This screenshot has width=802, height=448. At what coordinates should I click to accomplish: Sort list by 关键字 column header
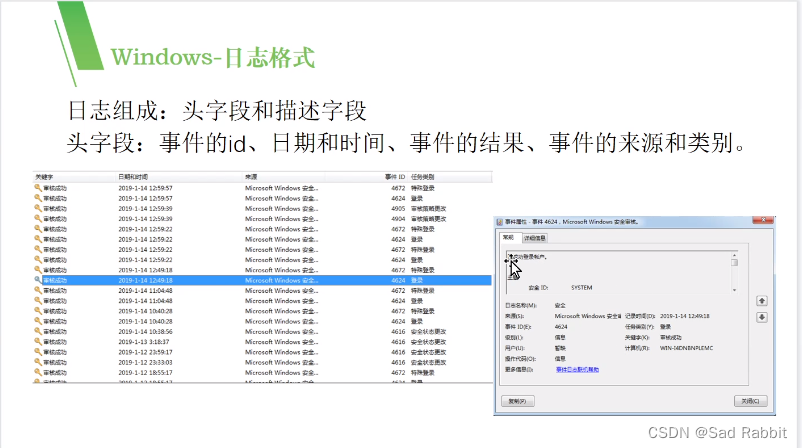44,177
